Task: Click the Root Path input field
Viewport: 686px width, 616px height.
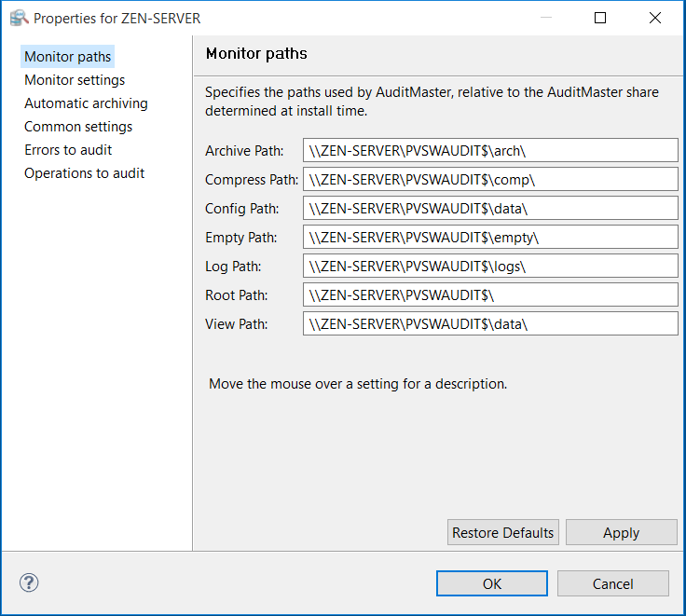Action: (490, 295)
